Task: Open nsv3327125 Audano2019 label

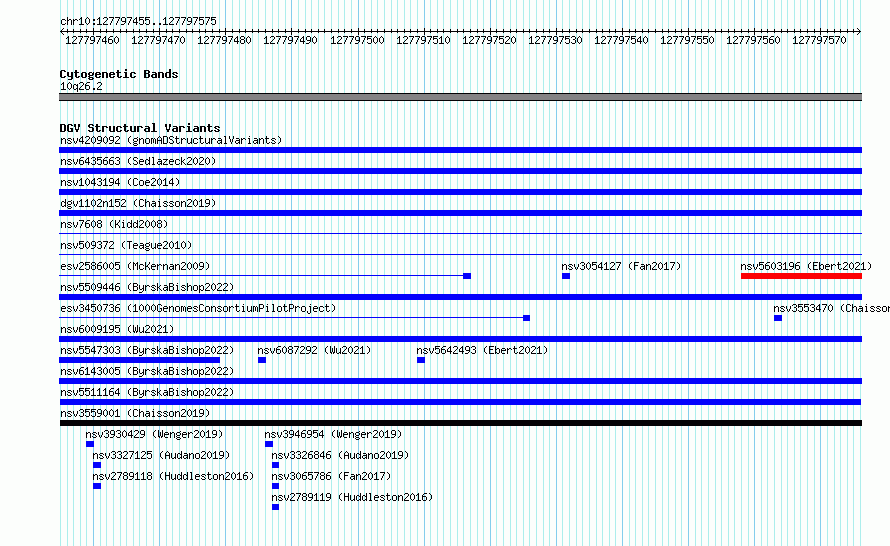Action: click(x=161, y=455)
